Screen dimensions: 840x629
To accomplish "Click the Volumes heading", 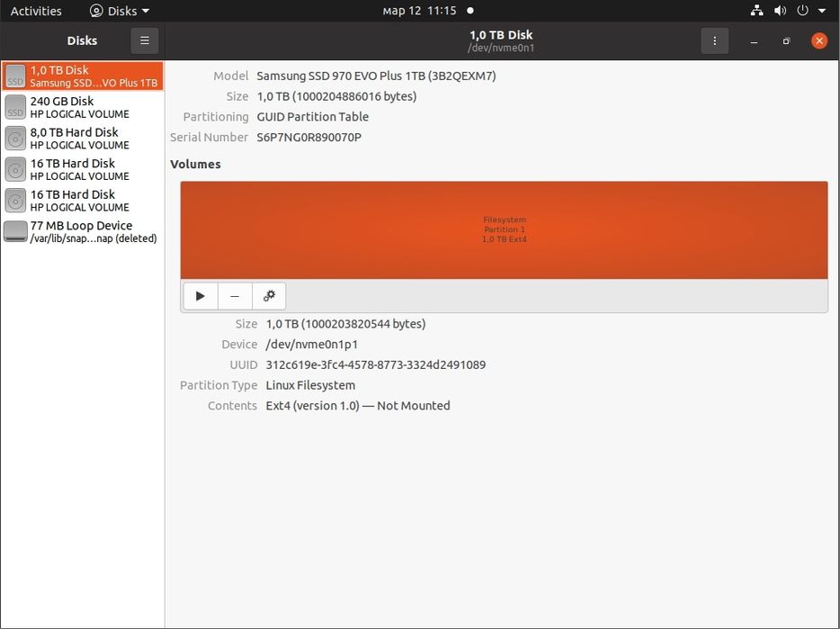I will [195, 164].
